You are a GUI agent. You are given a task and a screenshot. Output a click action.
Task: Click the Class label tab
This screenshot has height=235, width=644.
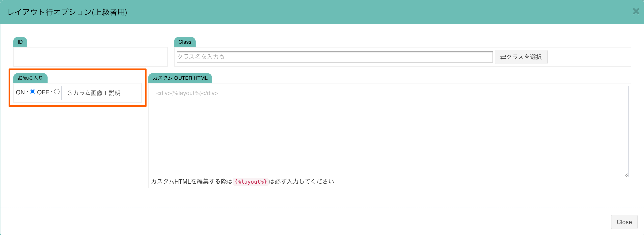coord(185,42)
